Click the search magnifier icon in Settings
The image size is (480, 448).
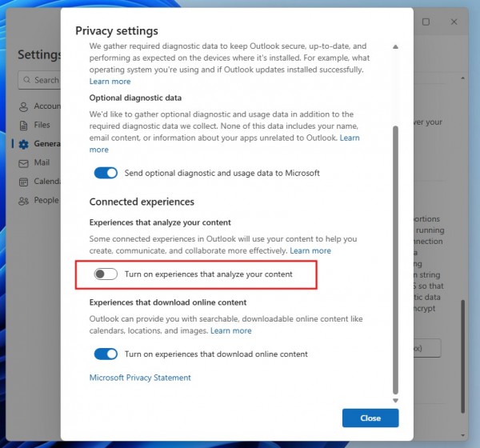[x=26, y=80]
